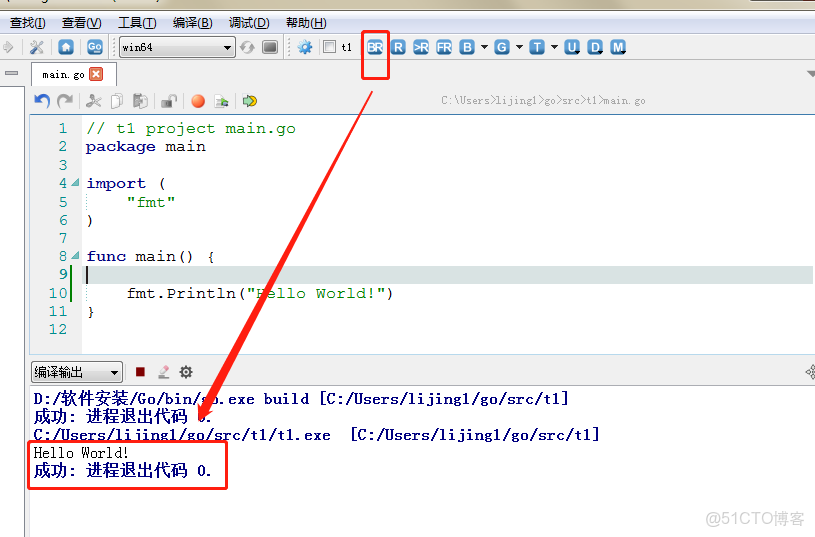Viewport: 815px width, 537px height.
Task: Close the main.go tab with the red X
Action: (96, 74)
